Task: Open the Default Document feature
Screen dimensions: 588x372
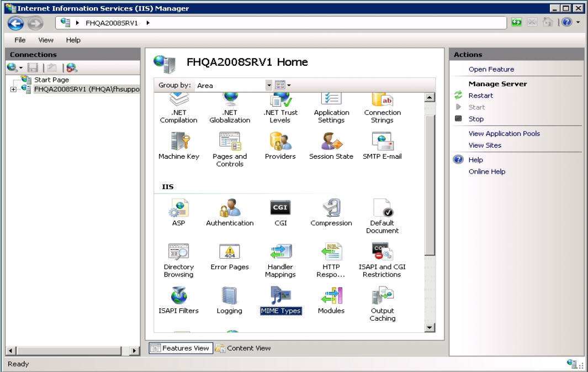Action: click(x=382, y=216)
